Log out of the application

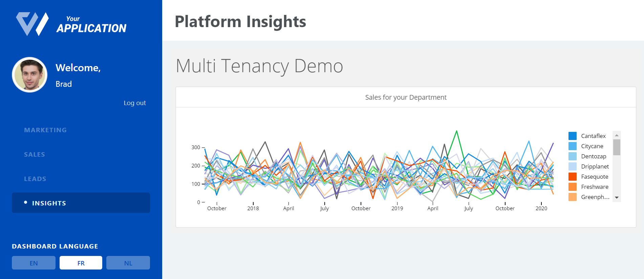point(134,103)
